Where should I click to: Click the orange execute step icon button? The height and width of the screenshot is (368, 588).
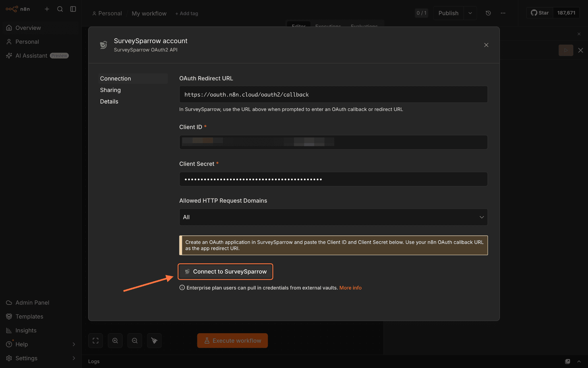click(x=566, y=50)
